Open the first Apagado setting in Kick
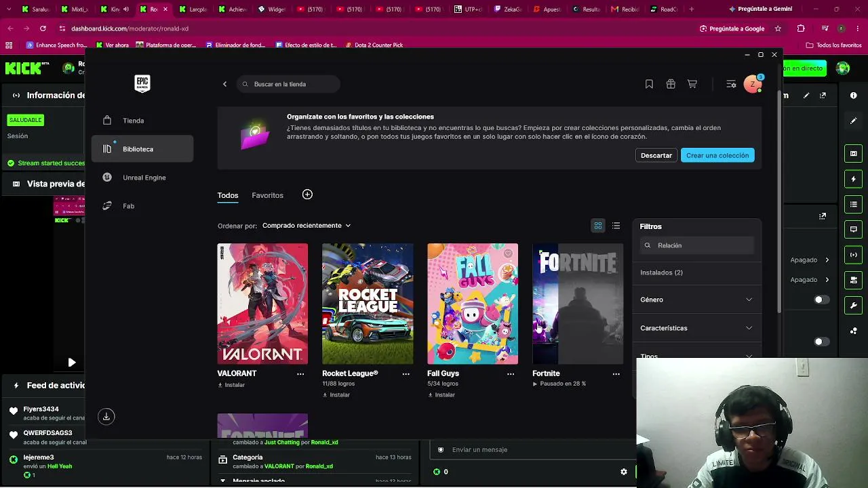Viewport: 868px width, 488px height. tap(810, 260)
